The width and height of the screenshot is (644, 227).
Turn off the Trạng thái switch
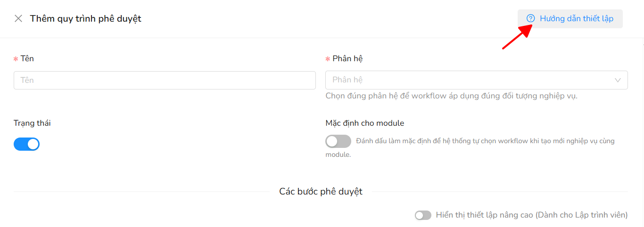click(26, 144)
